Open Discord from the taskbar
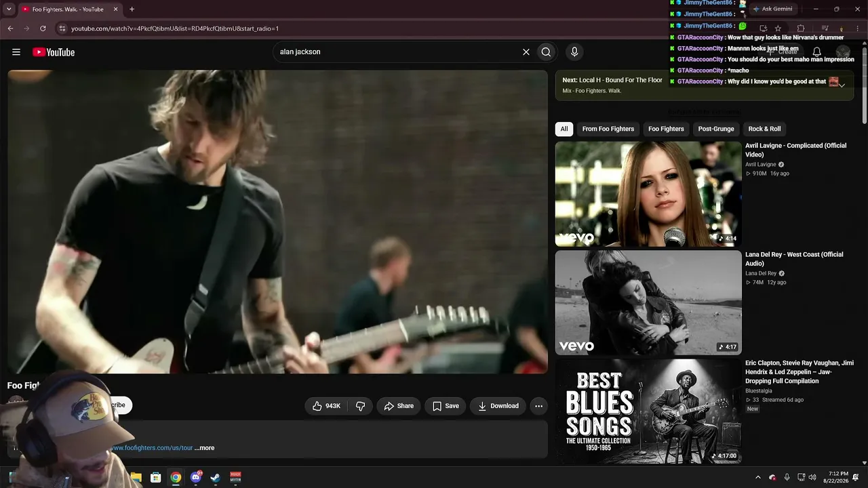 [x=196, y=478]
